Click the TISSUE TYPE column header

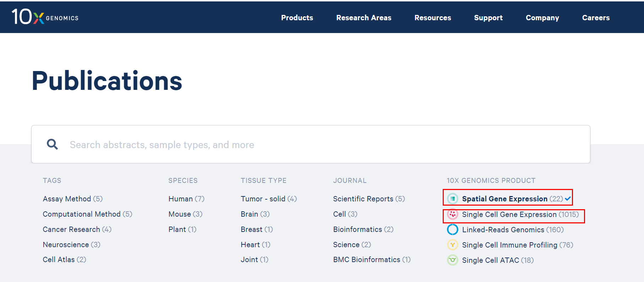[263, 180]
